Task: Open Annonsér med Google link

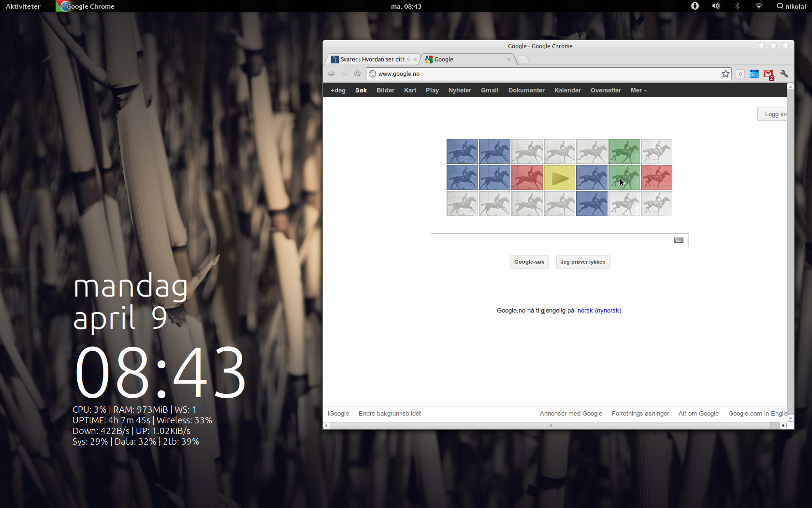Action: 571,414
